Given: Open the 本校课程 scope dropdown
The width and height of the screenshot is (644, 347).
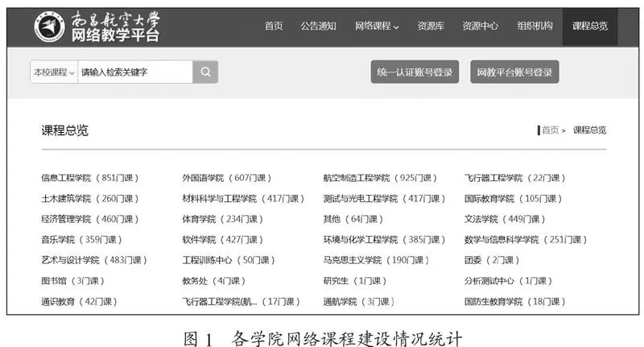Looking at the screenshot, I should tap(54, 72).
